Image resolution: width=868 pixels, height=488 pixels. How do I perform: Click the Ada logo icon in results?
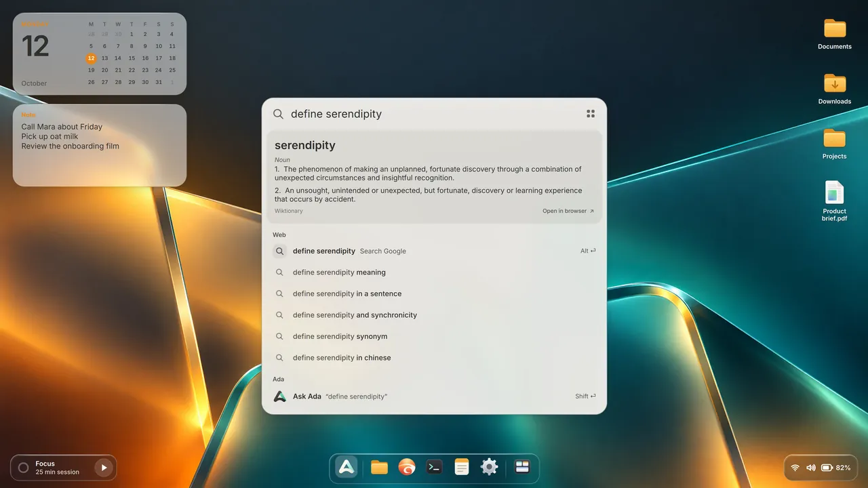point(279,396)
